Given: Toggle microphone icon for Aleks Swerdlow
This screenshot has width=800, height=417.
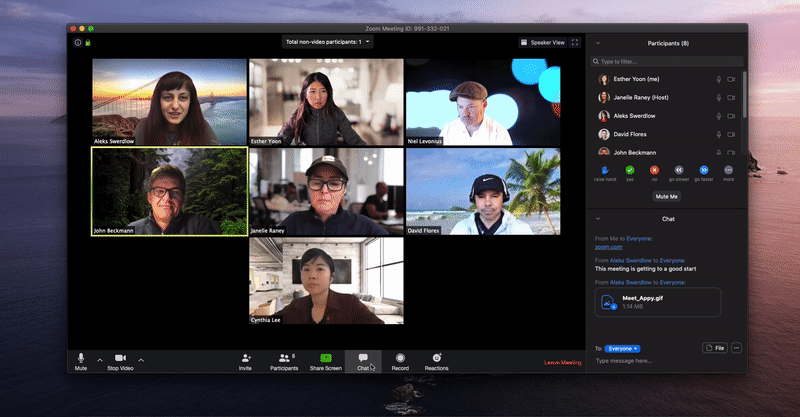Looking at the screenshot, I should click(x=719, y=116).
